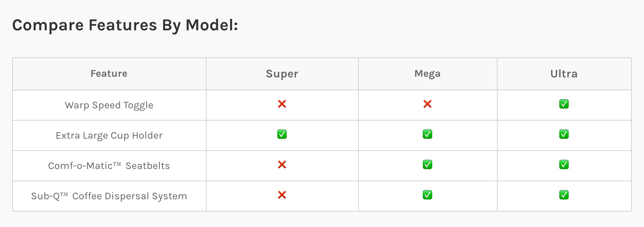Viewport: 644px width, 227px height.
Task: Click green check for Extra Large Cup Holder, Super
Action: click(x=282, y=134)
